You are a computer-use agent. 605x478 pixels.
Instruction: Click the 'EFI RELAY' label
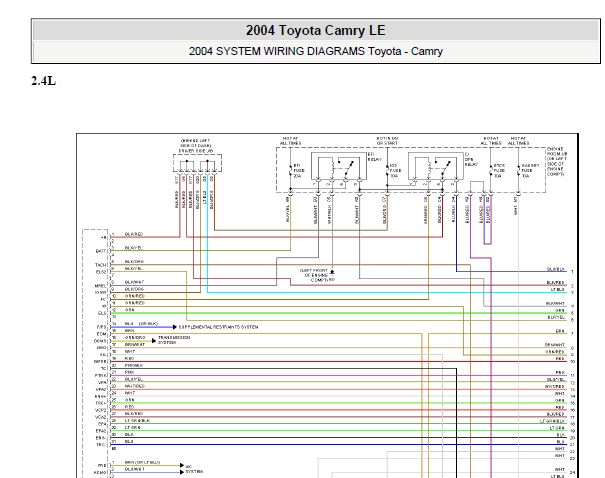point(374,157)
